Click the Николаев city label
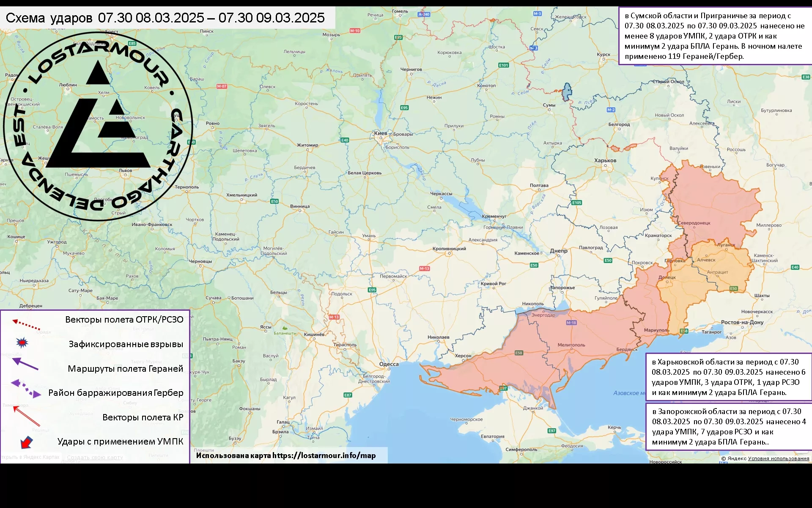Viewport: 812px width, 508px height. tap(438, 337)
